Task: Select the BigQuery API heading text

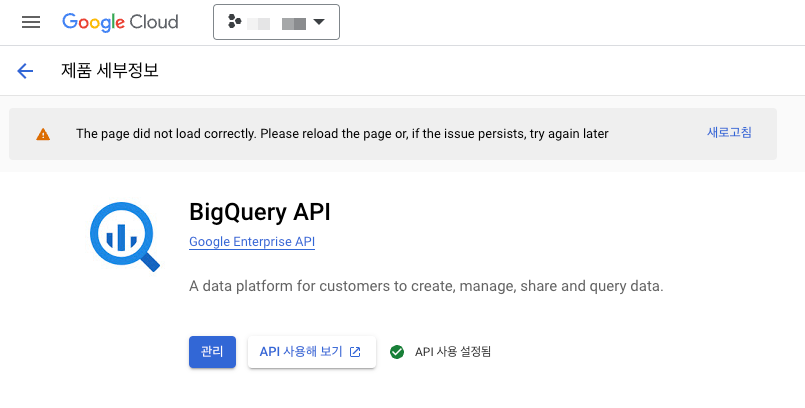Action: (260, 212)
